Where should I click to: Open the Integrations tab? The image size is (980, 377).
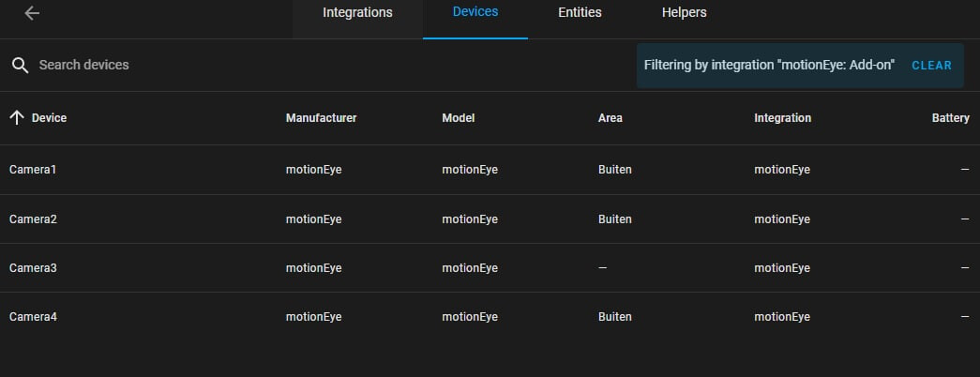pyautogui.click(x=357, y=13)
